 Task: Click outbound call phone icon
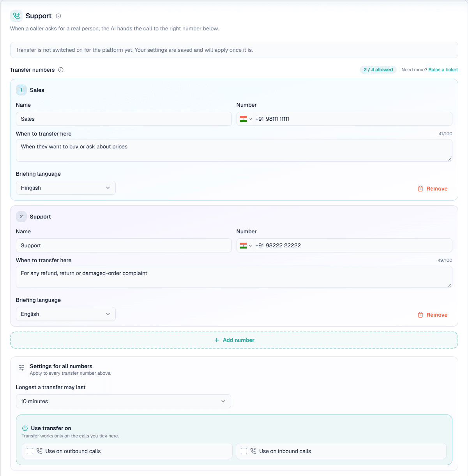[x=39, y=451]
